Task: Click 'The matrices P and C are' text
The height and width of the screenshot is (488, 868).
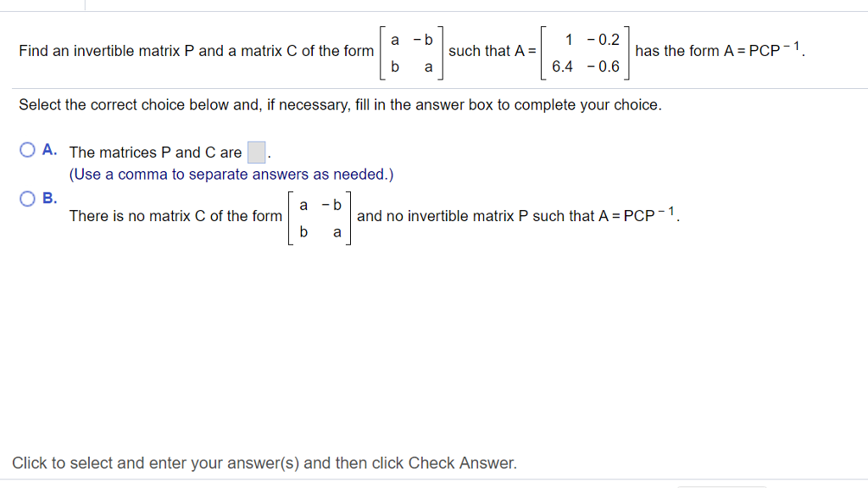Action: (156, 152)
